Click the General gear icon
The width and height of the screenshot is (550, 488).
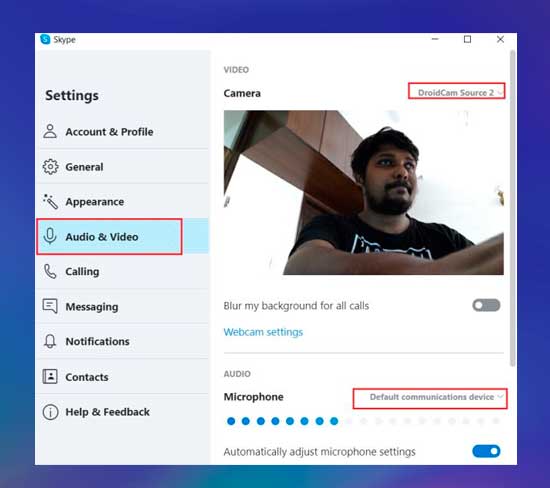click(50, 167)
